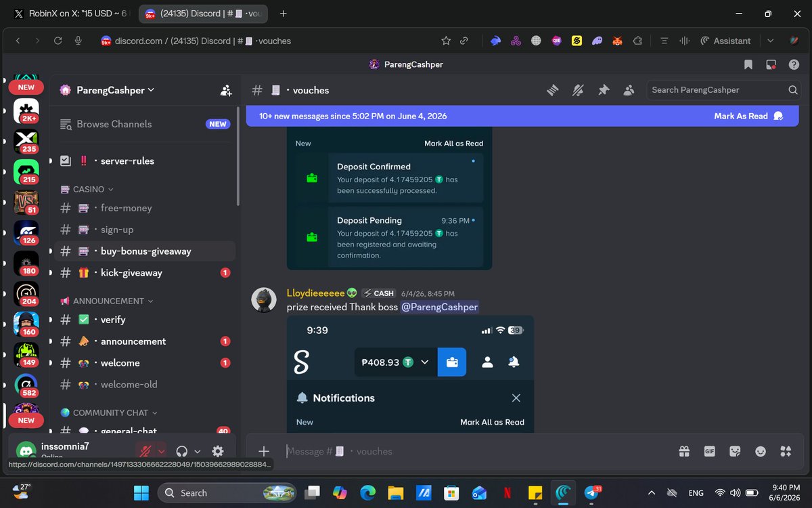Open input device options arrow next to microphone

pos(161,451)
